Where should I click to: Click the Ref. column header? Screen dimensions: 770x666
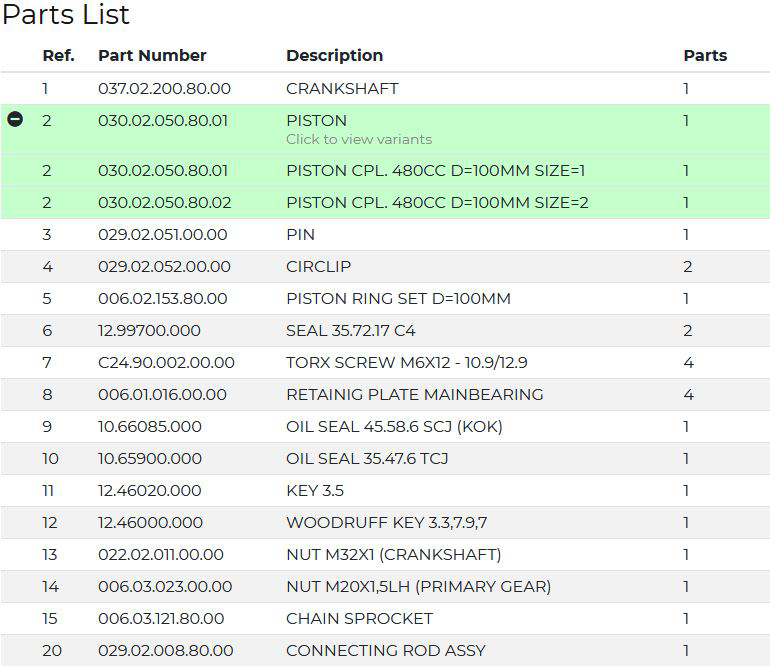pyautogui.click(x=58, y=55)
